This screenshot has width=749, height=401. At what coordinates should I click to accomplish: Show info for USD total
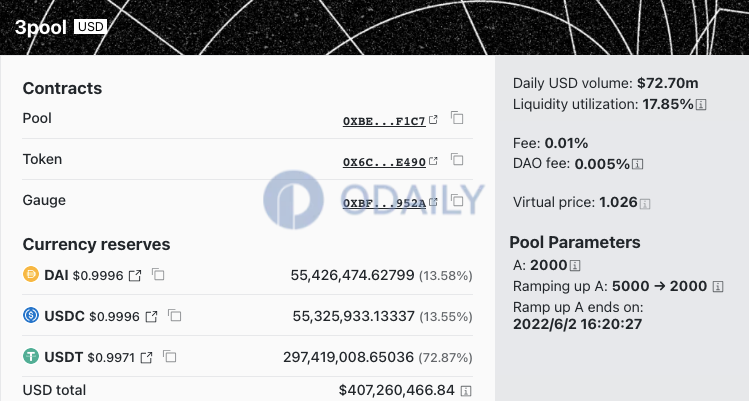466,391
